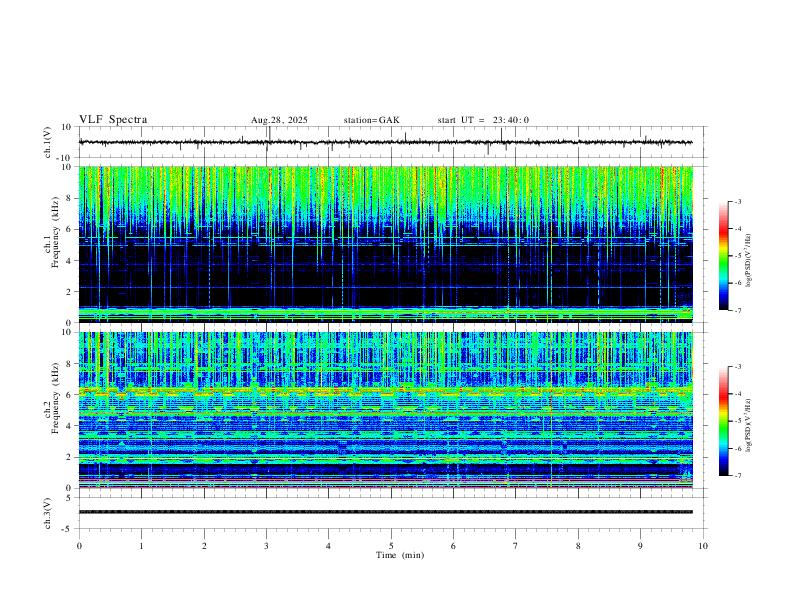Click time axis tick label "0"
This screenshot has width=792, height=612.
click(79, 546)
